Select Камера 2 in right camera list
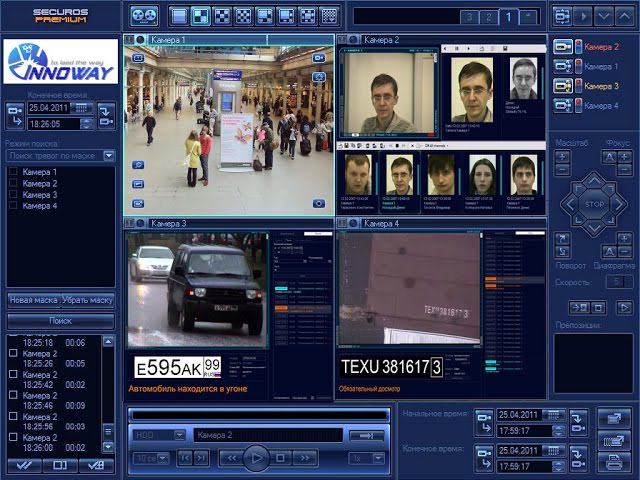The width and height of the screenshot is (640, 480). click(x=602, y=47)
